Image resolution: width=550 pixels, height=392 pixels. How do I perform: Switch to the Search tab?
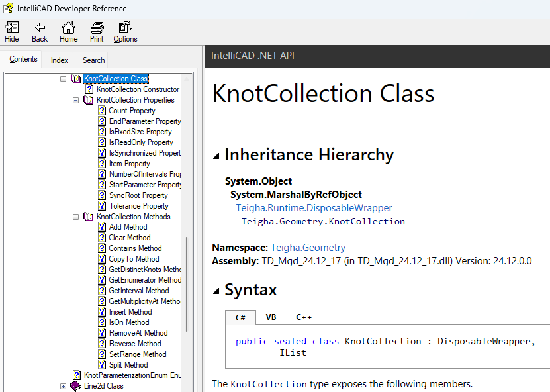(x=93, y=60)
